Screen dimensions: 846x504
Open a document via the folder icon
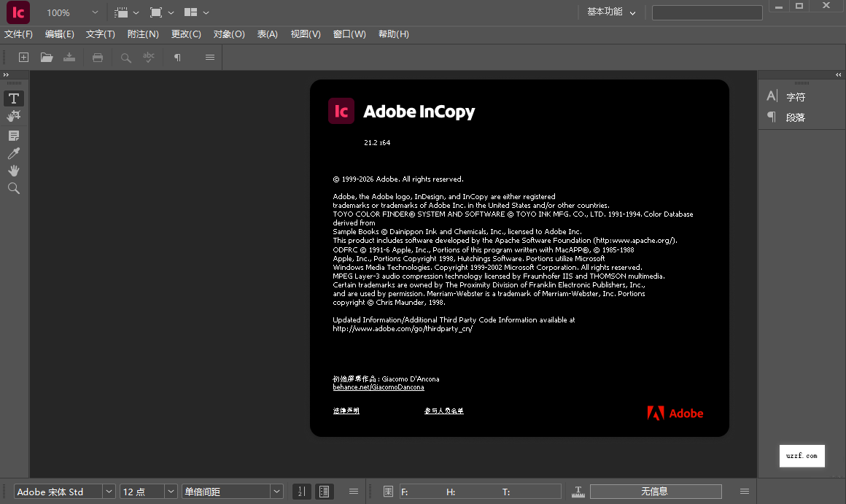click(47, 57)
